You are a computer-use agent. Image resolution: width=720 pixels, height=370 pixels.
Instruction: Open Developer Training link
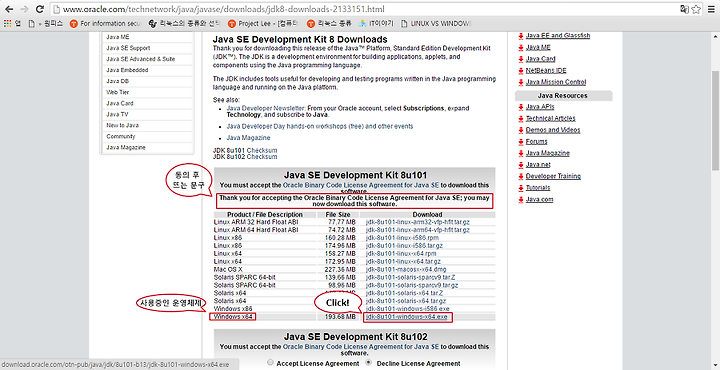553,176
